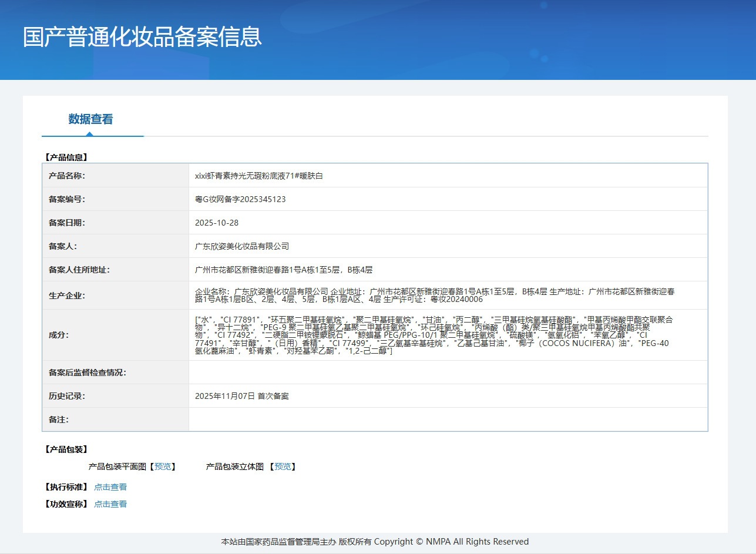Click the 产品名称 row label
Image resolution: width=756 pixels, height=554 pixels.
67,176
